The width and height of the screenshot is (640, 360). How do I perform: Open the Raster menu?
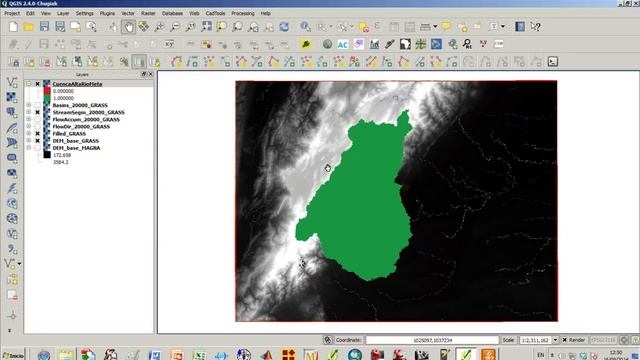point(148,13)
